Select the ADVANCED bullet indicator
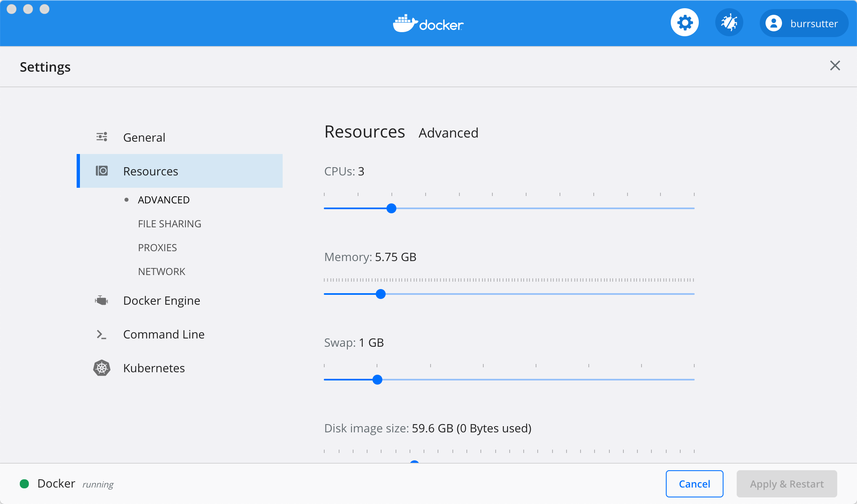The image size is (857, 504). point(127,200)
